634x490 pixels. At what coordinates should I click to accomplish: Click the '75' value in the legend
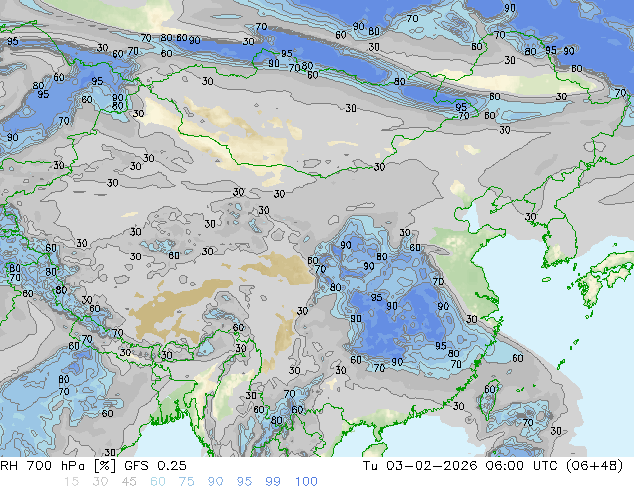coord(186,482)
